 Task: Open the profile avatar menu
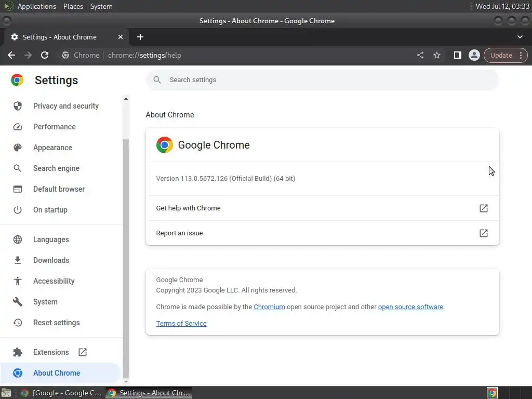(474, 55)
